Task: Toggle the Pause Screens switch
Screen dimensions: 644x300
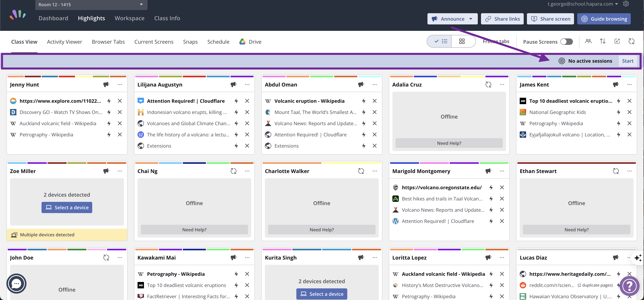Action: point(566,42)
